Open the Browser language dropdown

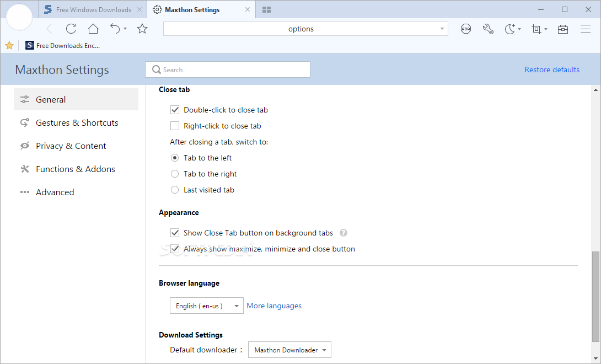(207, 306)
